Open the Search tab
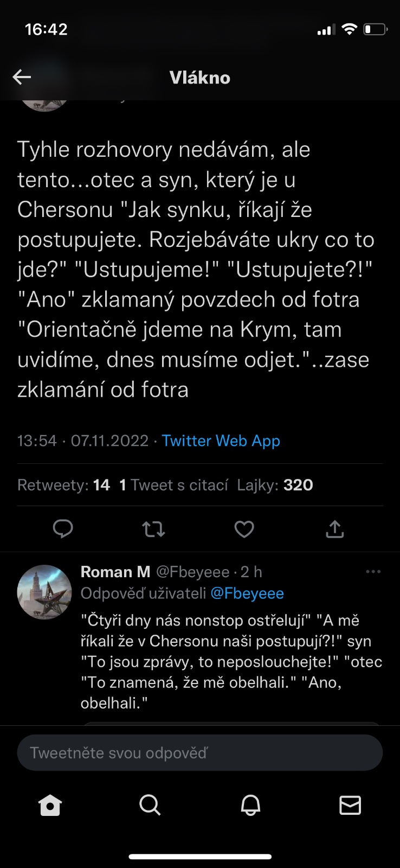This screenshot has height=868, width=400. [150, 805]
